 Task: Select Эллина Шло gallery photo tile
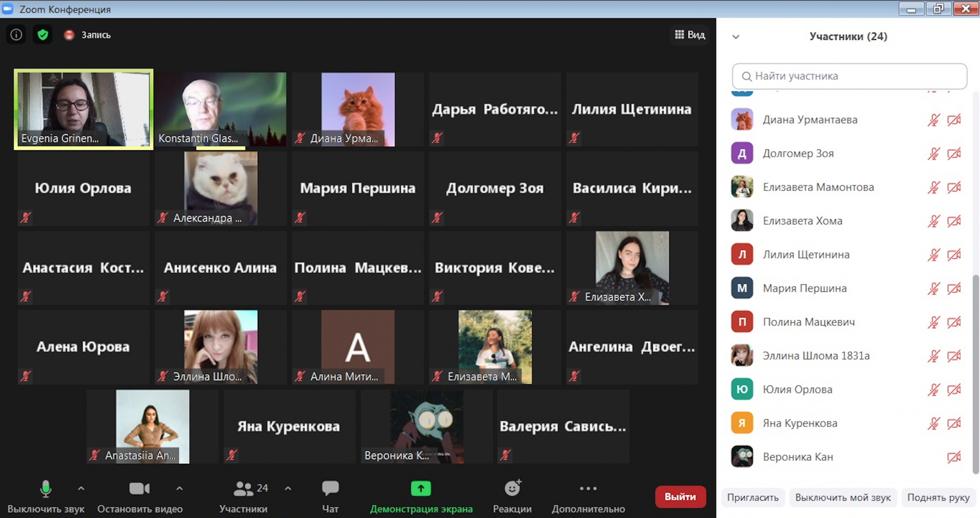[x=221, y=347]
